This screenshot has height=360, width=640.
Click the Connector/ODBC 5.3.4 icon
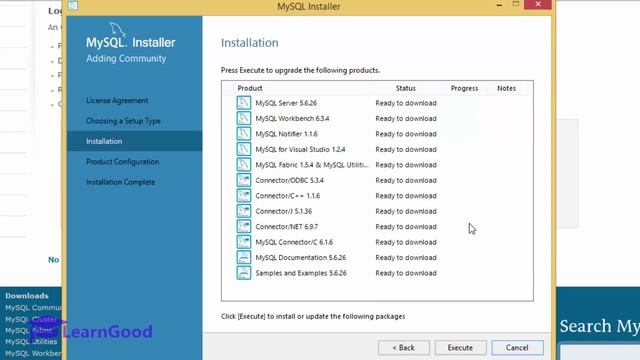(244, 180)
